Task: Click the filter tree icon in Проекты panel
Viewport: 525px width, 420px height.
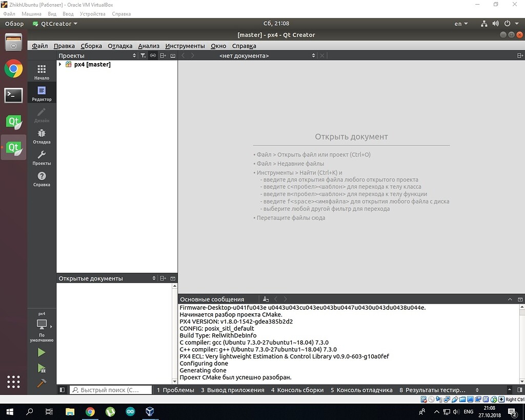Action: coord(143,55)
